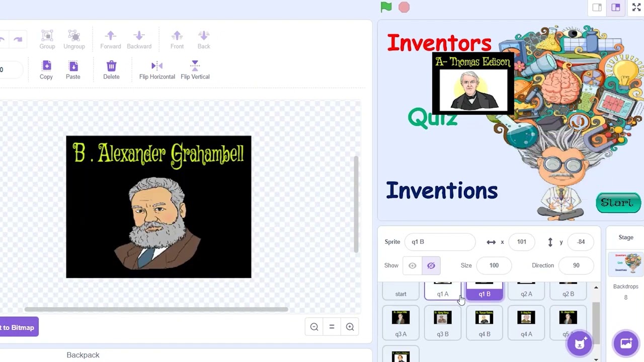Select the q4 B sprite

[485, 323]
